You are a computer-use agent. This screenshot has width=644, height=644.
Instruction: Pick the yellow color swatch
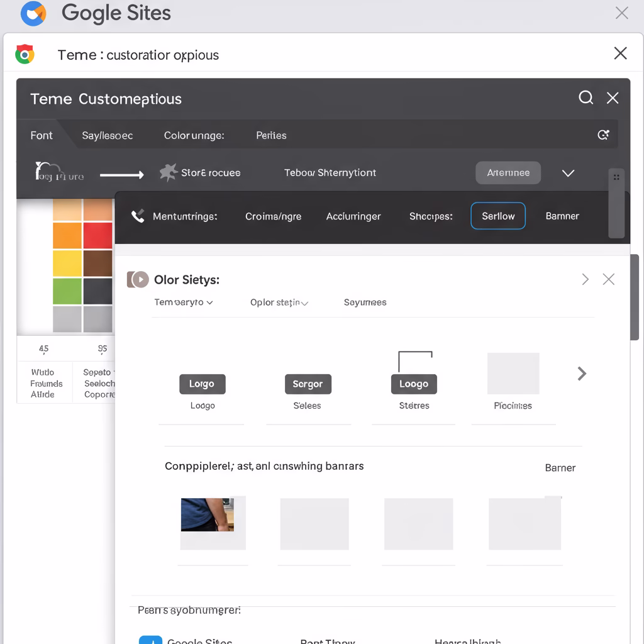67,264
